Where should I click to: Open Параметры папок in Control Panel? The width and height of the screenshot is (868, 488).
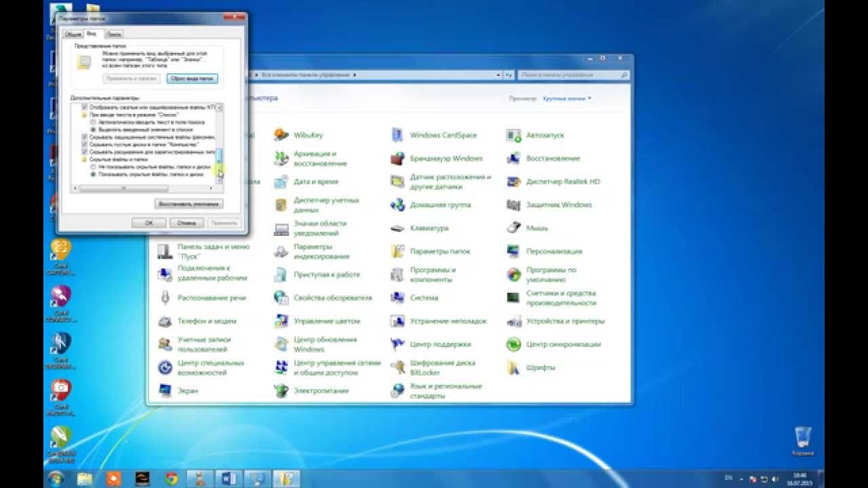pos(431,251)
